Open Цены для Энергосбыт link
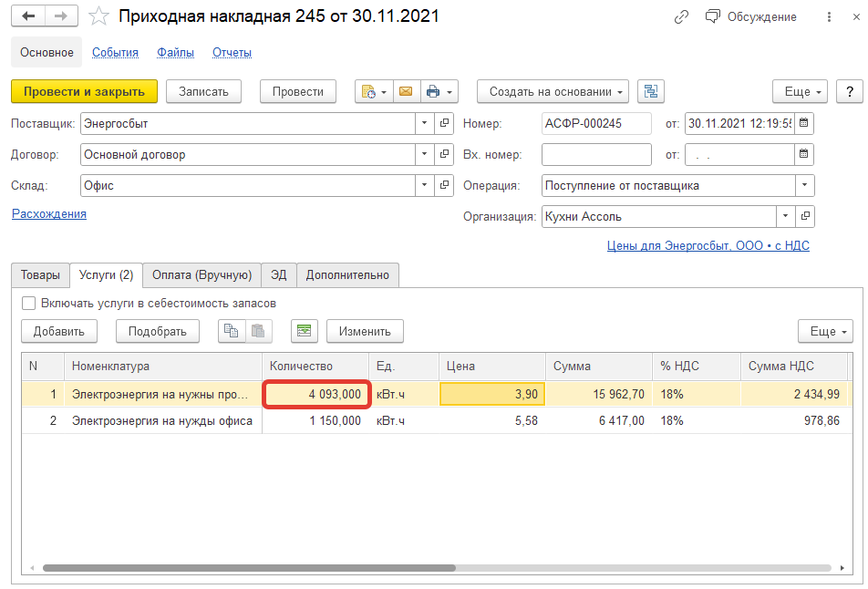The height and width of the screenshot is (589, 868). tap(708, 245)
